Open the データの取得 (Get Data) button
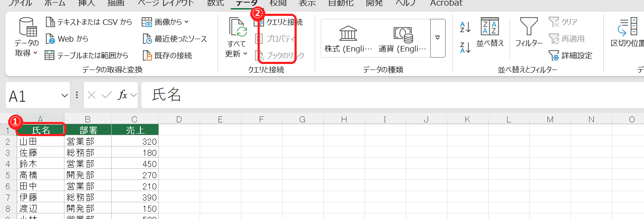Image resolution: width=644 pixels, height=219 pixels. tap(27, 38)
